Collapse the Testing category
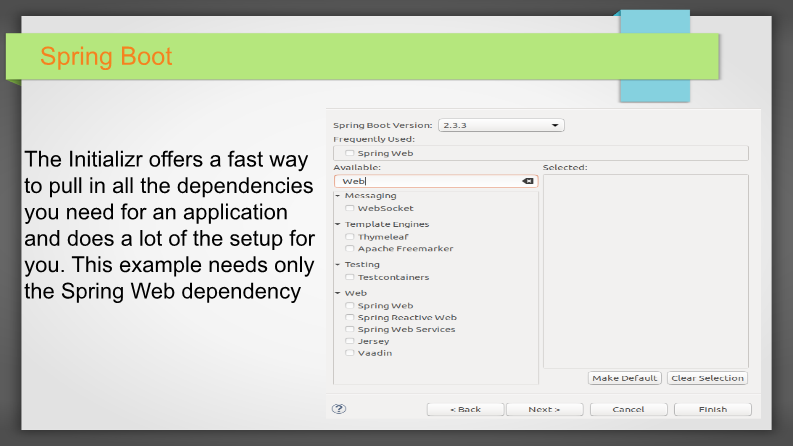793x446 pixels. (338, 264)
